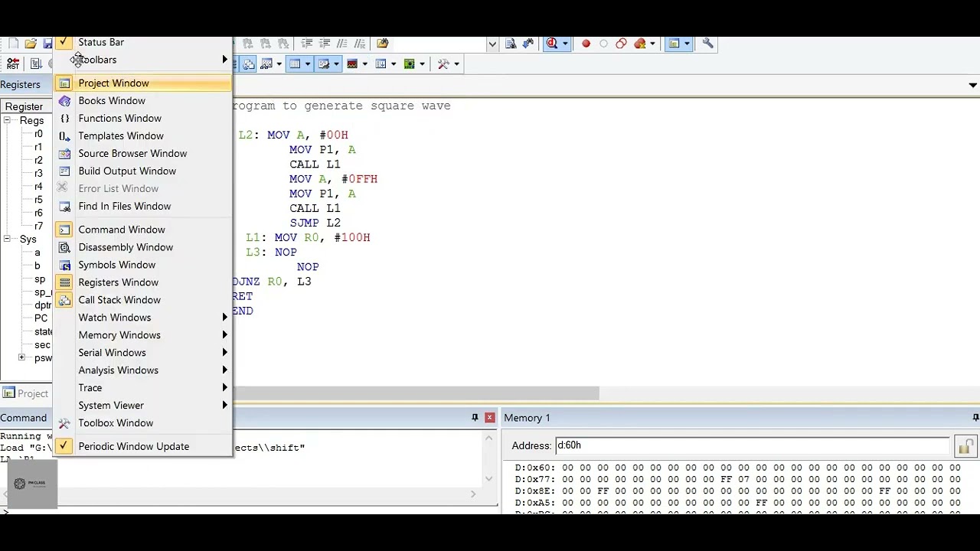Toggle Command Window in the View menu
Viewport: 980px width, 551px height.
(142, 230)
